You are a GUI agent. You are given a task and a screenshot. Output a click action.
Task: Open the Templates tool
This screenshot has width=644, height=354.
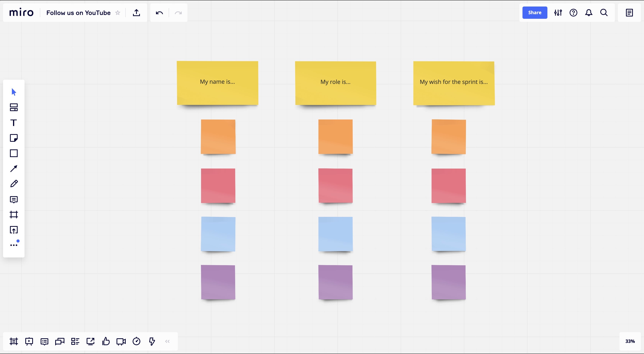[14, 107]
